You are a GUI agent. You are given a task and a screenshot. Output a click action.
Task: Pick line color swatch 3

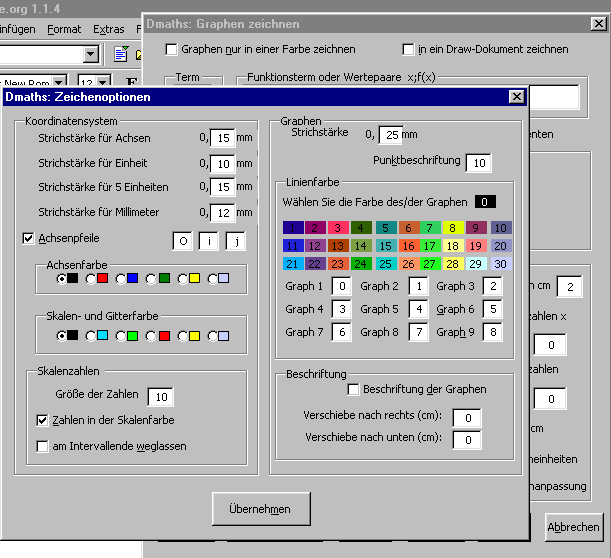337,228
